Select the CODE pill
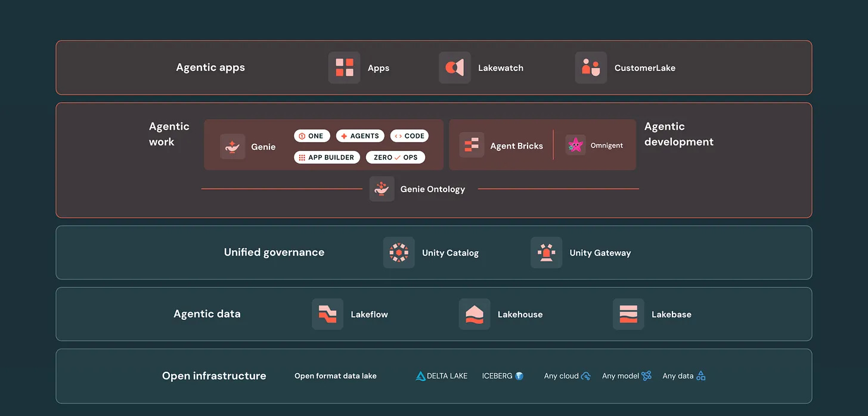 pos(410,136)
